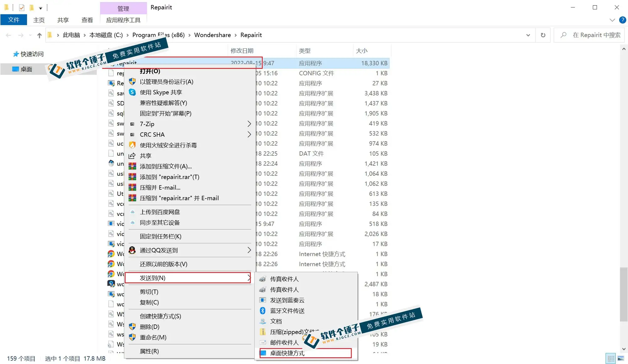Click the vertical scrollbar thumb
Viewport: 628px width, 364px height.
pyautogui.click(x=624, y=294)
